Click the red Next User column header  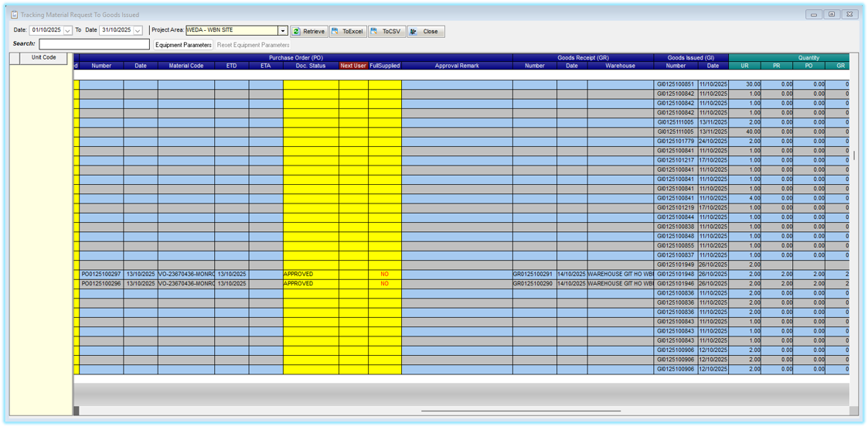pyautogui.click(x=353, y=65)
